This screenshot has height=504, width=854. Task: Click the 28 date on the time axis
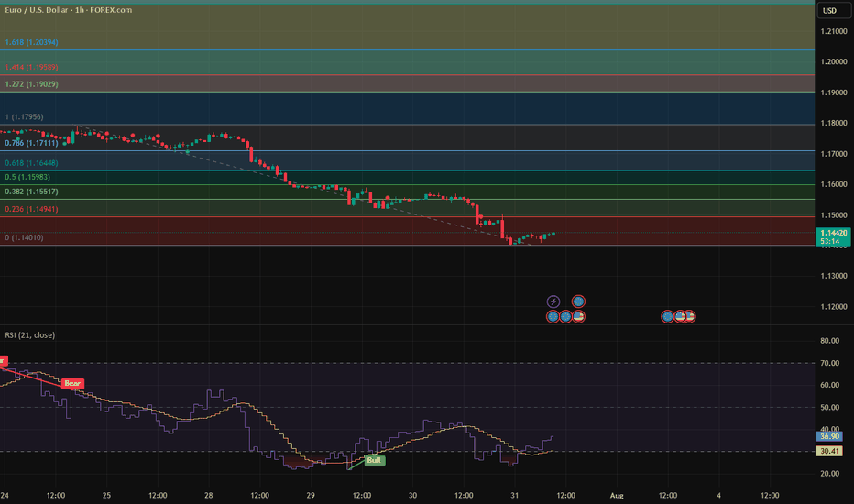(209, 495)
